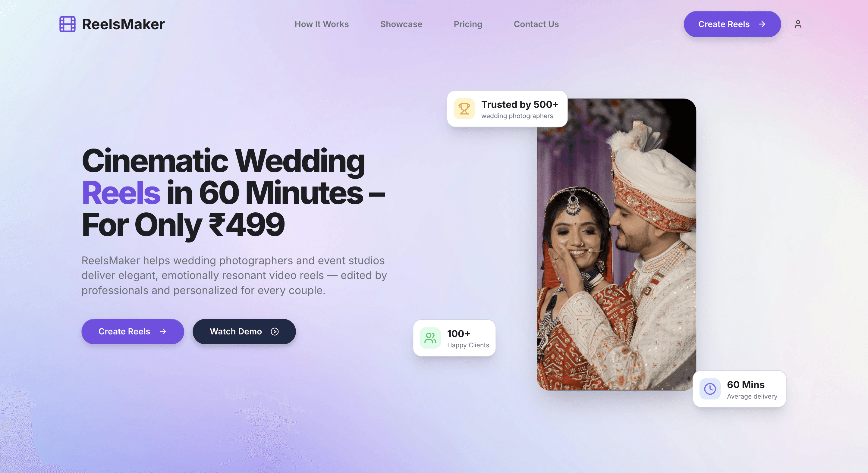The width and height of the screenshot is (868, 473).
Task: Click the ReelsMaker brand name text
Action: point(123,24)
